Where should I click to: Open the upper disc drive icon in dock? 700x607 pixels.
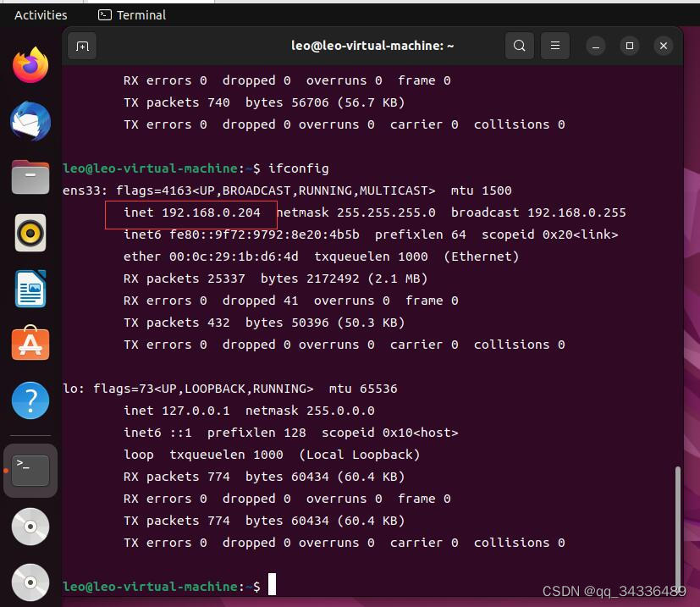[x=30, y=527]
